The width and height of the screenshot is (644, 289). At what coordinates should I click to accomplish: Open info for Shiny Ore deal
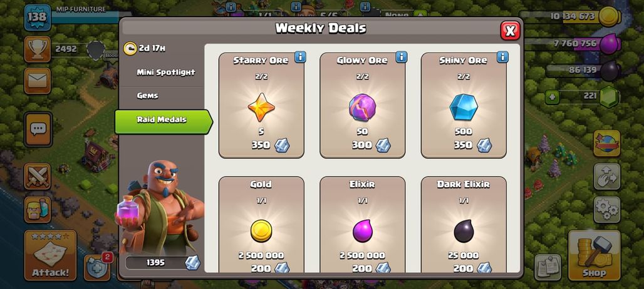tap(502, 57)
